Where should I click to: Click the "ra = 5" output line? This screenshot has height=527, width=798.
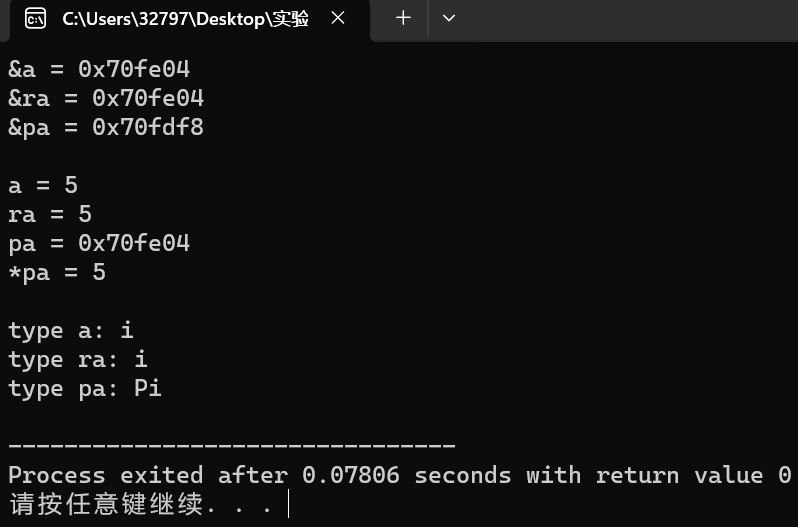50,214
